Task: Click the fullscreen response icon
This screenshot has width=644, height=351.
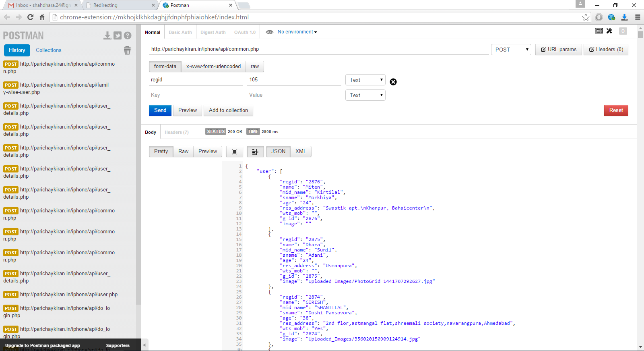Action: (235, 152)
